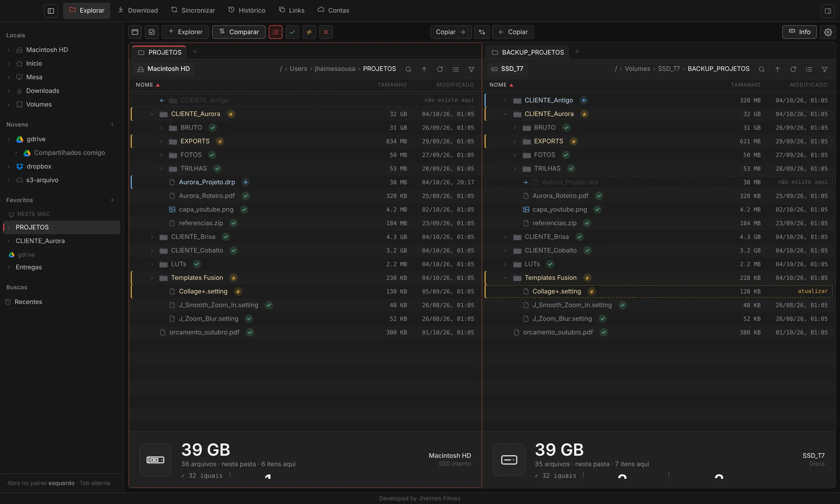Collapse Templates Fusion in left pane

click(x=152, y=278)
